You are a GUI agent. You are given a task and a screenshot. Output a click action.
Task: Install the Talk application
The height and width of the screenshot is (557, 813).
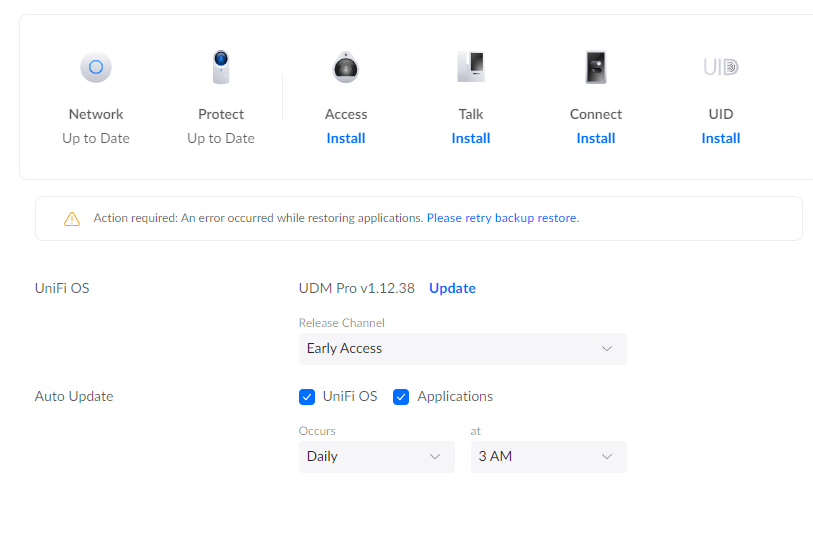click(470, 139)
